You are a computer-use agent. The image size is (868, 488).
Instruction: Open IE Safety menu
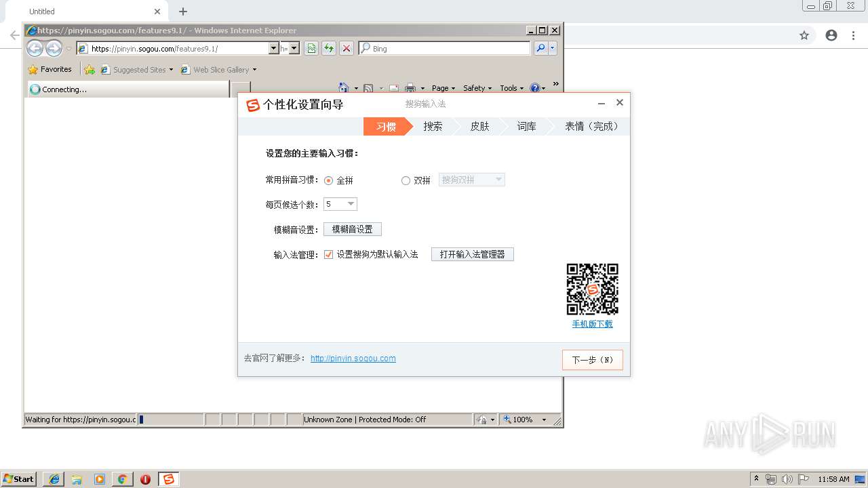point(478,88)
